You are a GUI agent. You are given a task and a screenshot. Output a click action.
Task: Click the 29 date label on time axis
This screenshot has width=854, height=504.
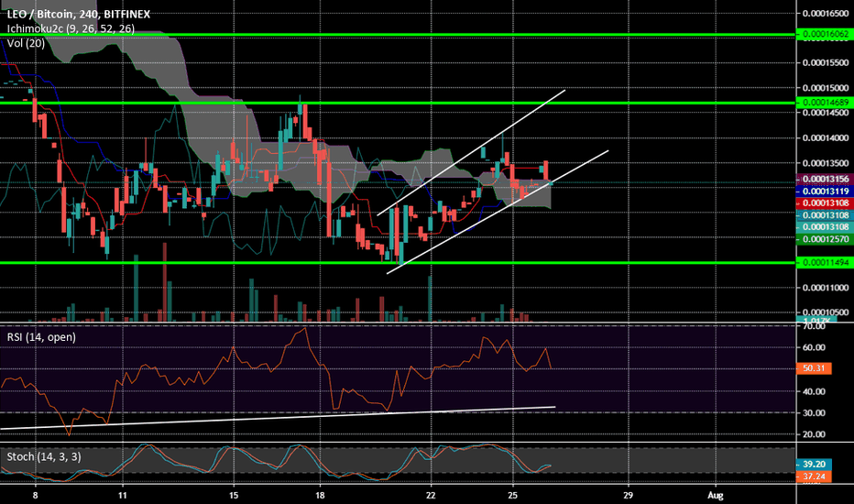[628, 495]
